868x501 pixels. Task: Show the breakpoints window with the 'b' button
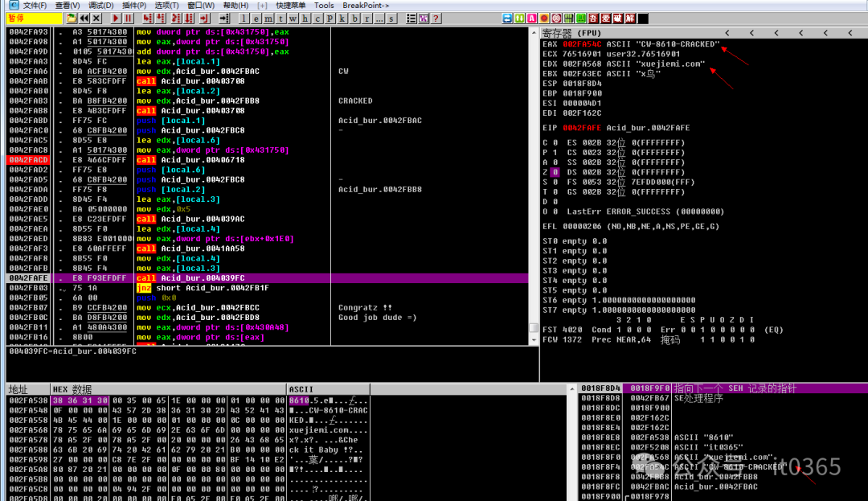[x=355, y=18]
